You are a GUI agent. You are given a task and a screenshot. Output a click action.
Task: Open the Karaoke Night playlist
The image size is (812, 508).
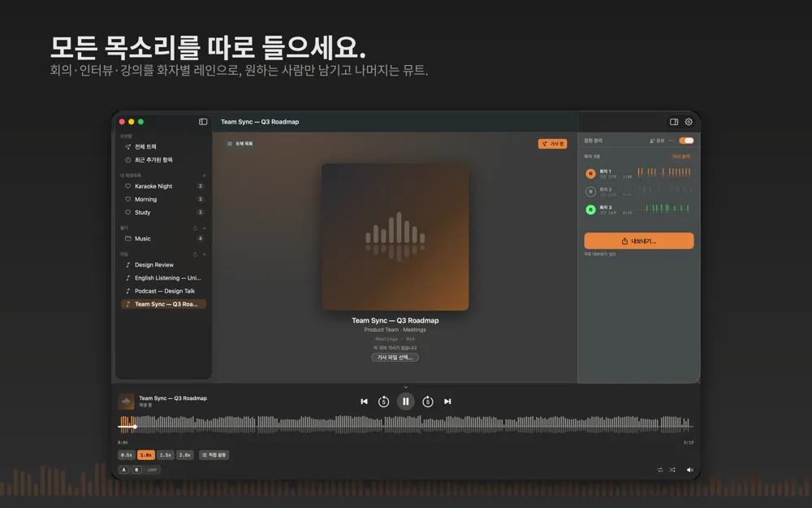(x=163, y=186)
